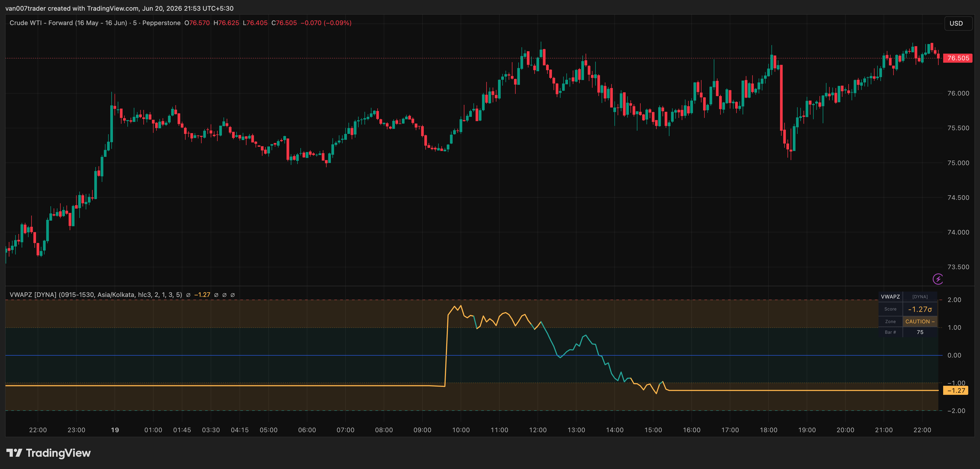The width and height of the screenshot is (980, 469).
Task: Click the 13:00 time axis label
Action: (x=576, y=430)
